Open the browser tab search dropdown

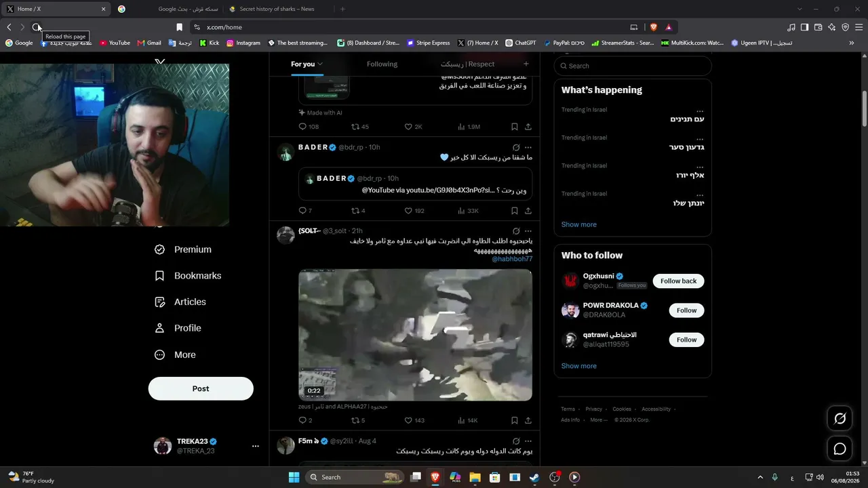(x=800, y=9)
